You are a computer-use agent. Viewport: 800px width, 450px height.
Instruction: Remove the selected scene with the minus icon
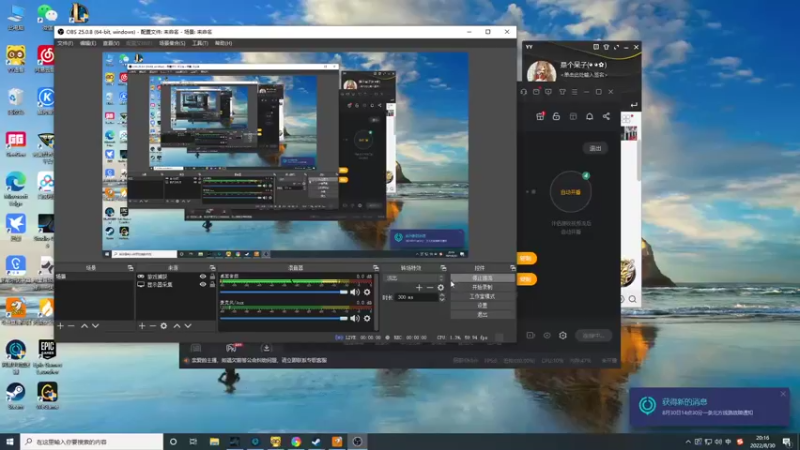click(71, 326)
